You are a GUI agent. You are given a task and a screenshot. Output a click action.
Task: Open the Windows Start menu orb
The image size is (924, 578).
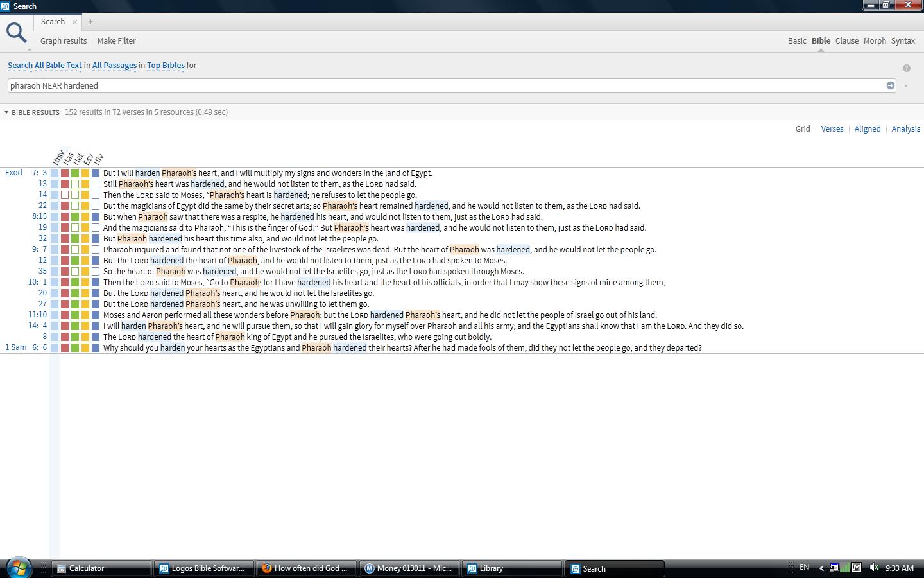coord(19,568)
